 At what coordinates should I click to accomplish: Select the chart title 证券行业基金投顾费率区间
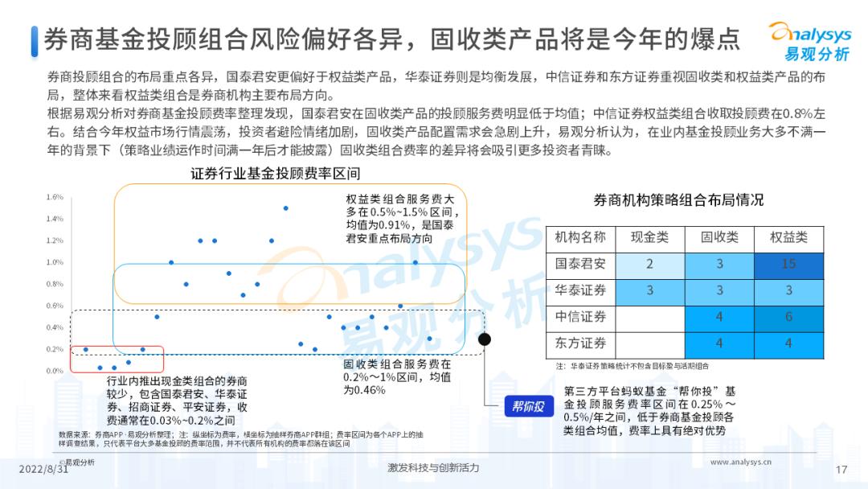coord(275,174)
